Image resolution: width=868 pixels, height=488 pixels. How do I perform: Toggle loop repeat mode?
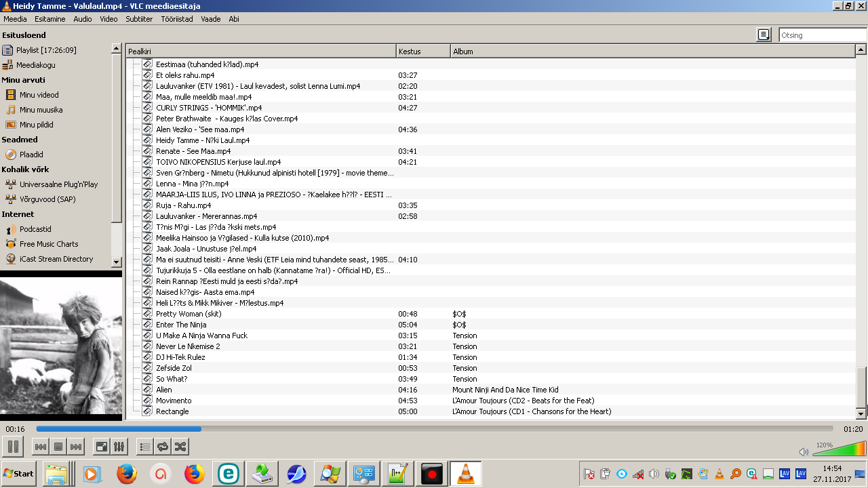tap(162, 447)
